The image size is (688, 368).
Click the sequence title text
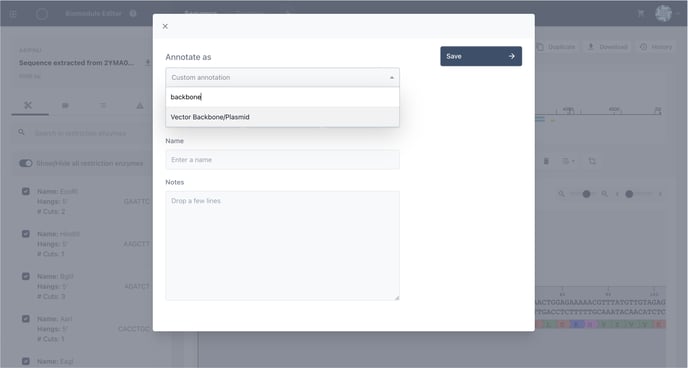point(76,63)
